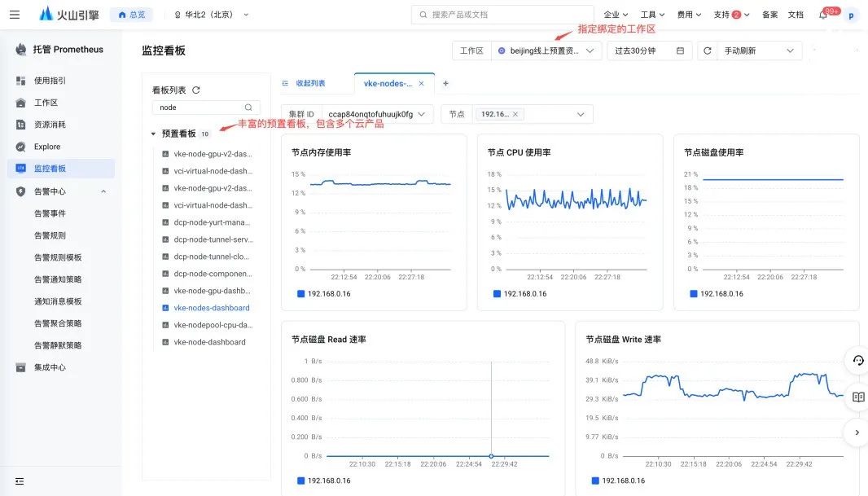The width and height of the screenshot is (868, 496).
Task: Toggle 192.168.0.16 legend in 节点内存使用率 chart
Action: [324, 293]
